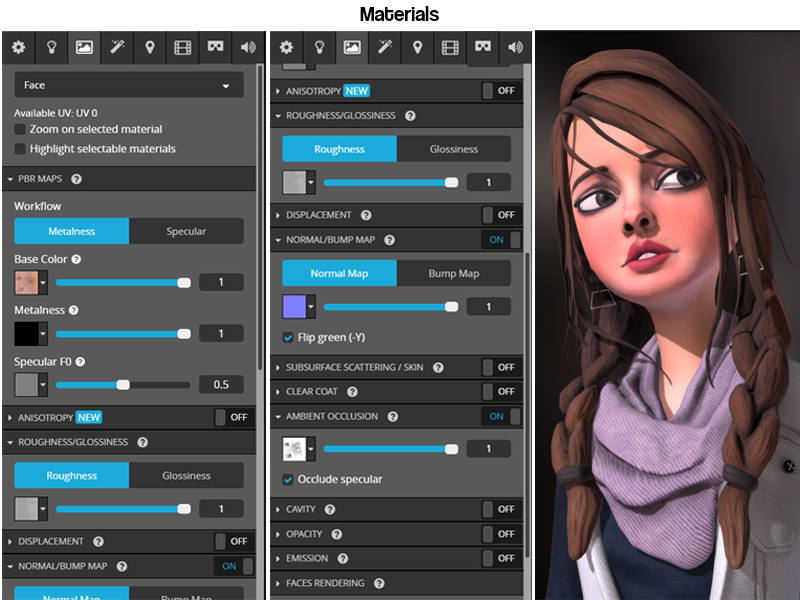Expand the Cavity section
The image size is (800, 600).
click(300, 509)
